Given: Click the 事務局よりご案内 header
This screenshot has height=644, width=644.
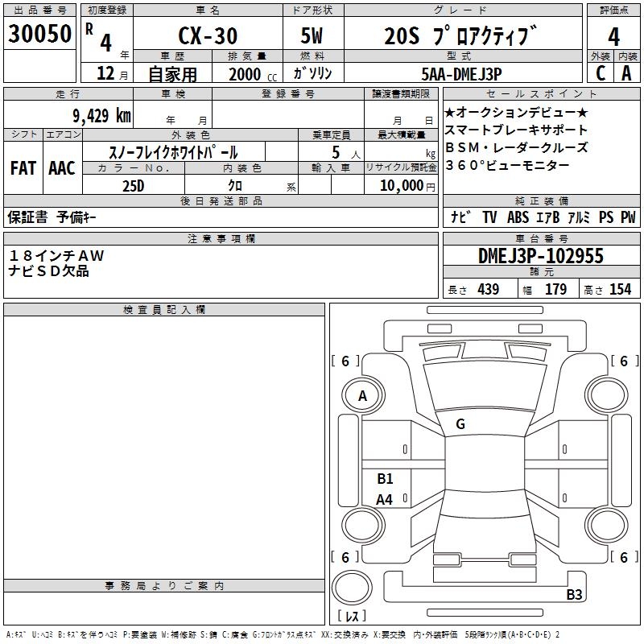Looking at the screenshot, I should (x=164, y=586).
